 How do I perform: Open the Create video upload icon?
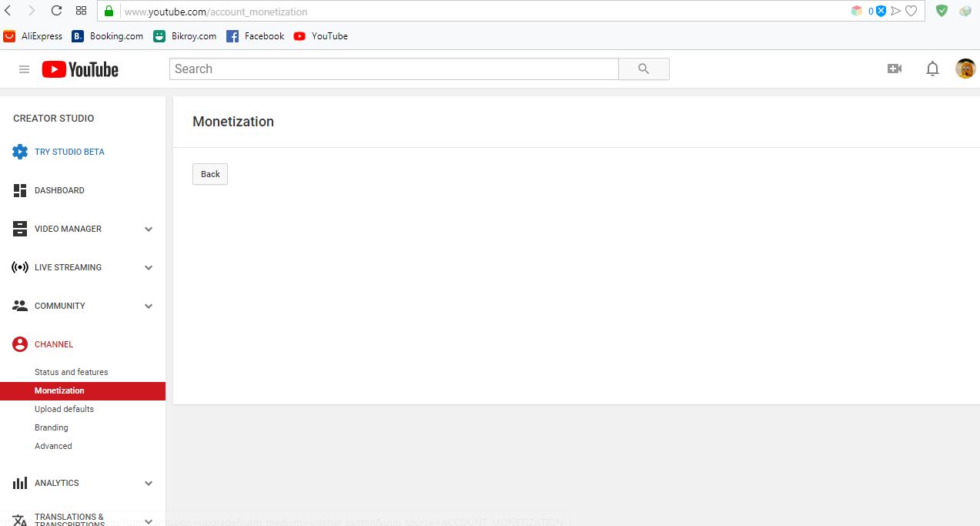[x=894, y=69]
